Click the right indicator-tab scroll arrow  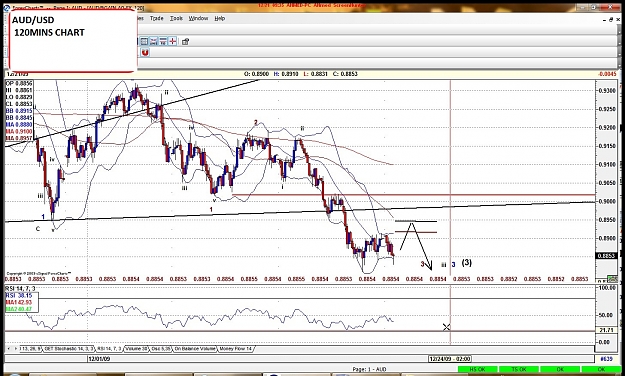pyautogui.click(x=16, y=348)
